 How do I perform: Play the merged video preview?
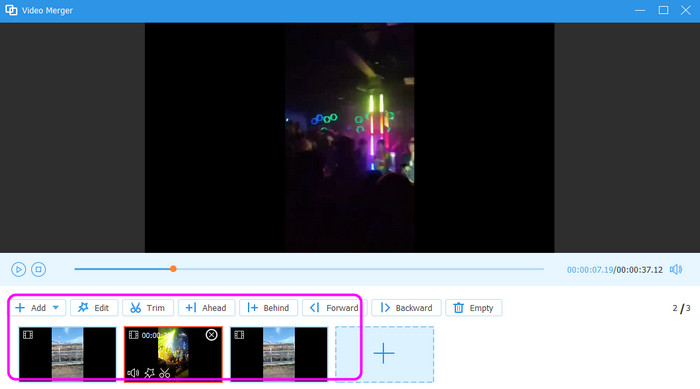tap(18, 269)
